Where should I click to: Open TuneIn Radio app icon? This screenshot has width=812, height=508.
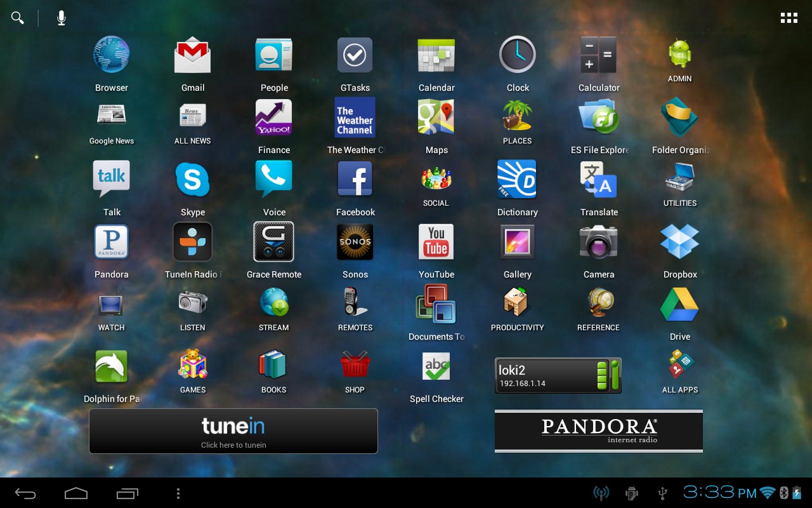click(x=193, y=241)
